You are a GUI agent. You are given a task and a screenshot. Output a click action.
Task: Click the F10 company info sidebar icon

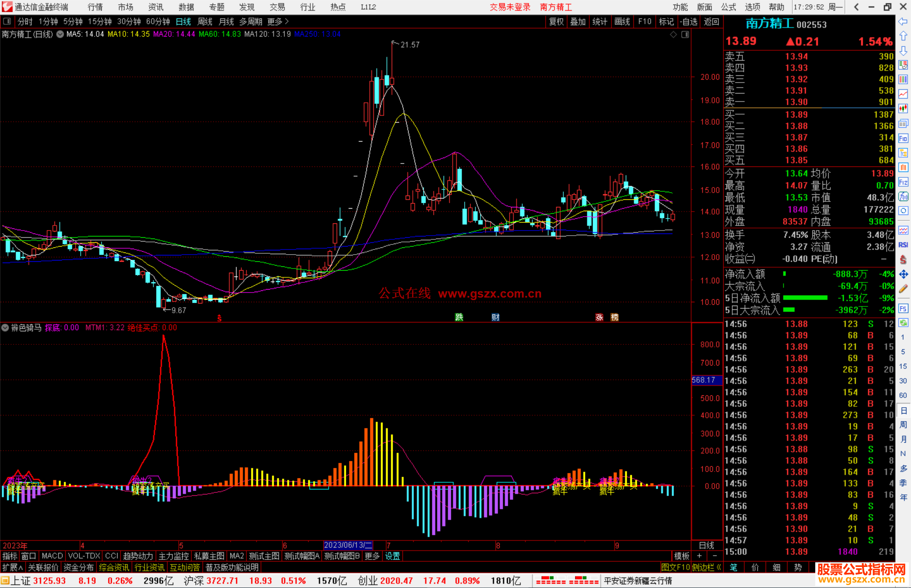tap(903, 138)
